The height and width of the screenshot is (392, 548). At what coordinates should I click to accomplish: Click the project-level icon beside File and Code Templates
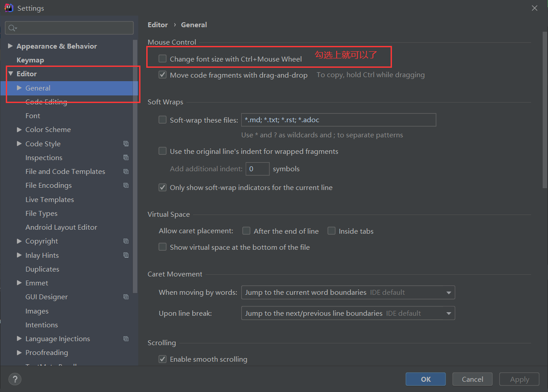coord(126,171)
